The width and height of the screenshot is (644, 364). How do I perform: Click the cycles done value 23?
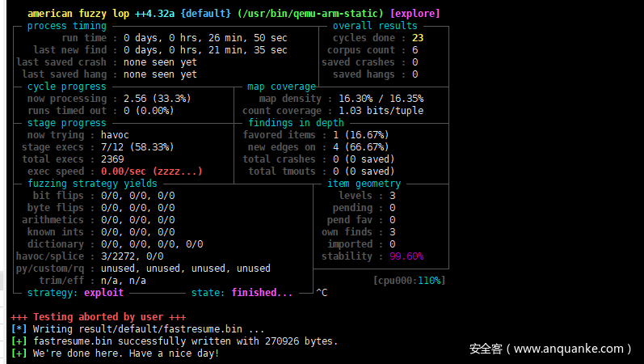pos(418,38)
